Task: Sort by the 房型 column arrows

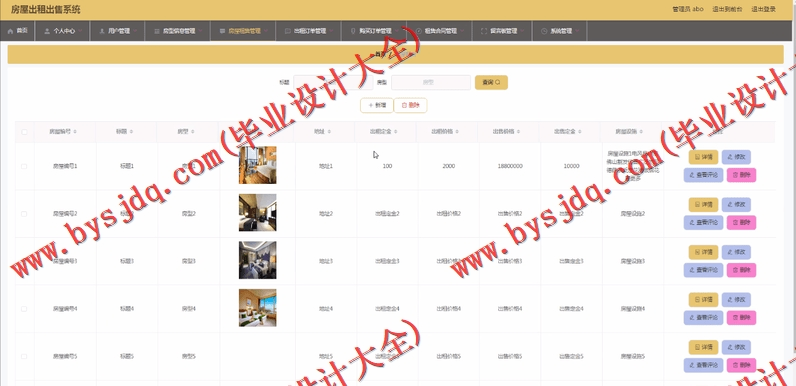Action: point(192,132)
